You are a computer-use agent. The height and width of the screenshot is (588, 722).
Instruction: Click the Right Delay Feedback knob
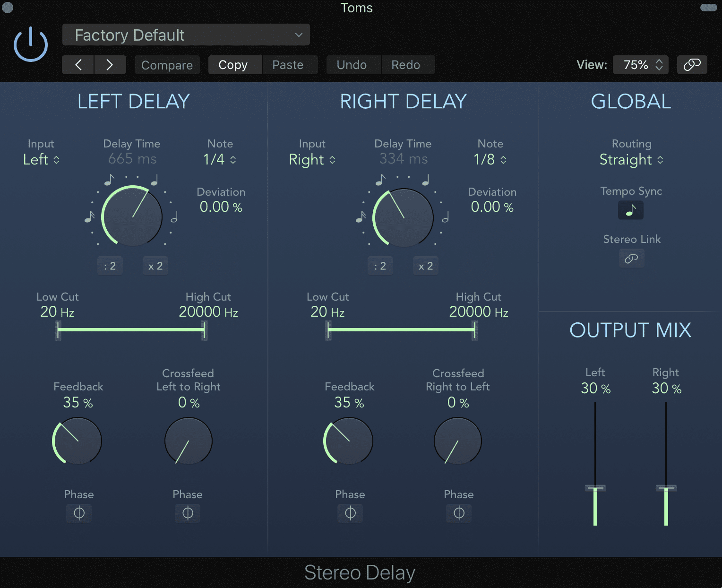349,441
